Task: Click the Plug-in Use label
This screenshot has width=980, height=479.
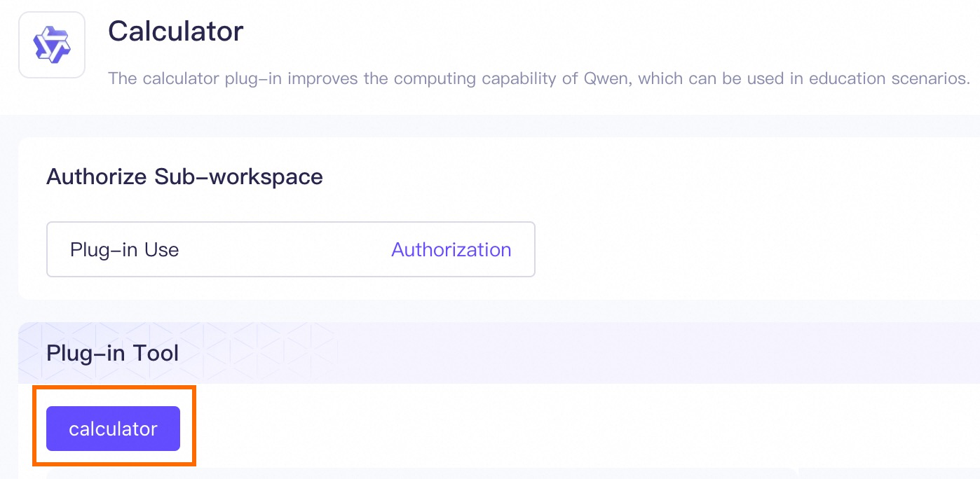Action: coord(124,250)
